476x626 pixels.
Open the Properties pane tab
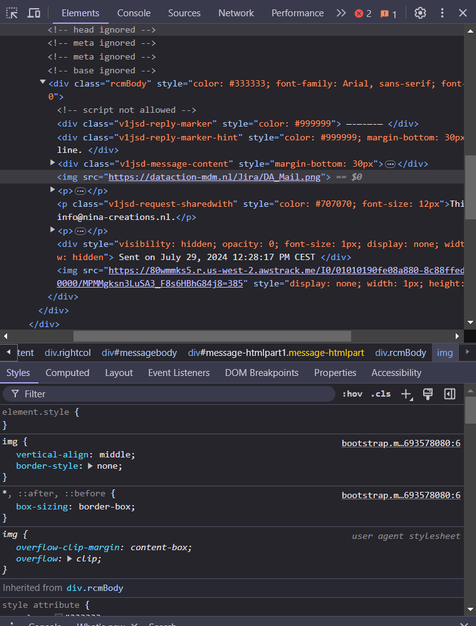[x=335, y=373]
